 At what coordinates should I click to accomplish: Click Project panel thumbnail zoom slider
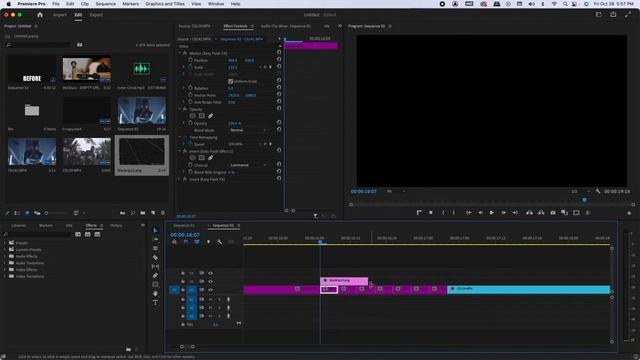click(x=56, y=213)
